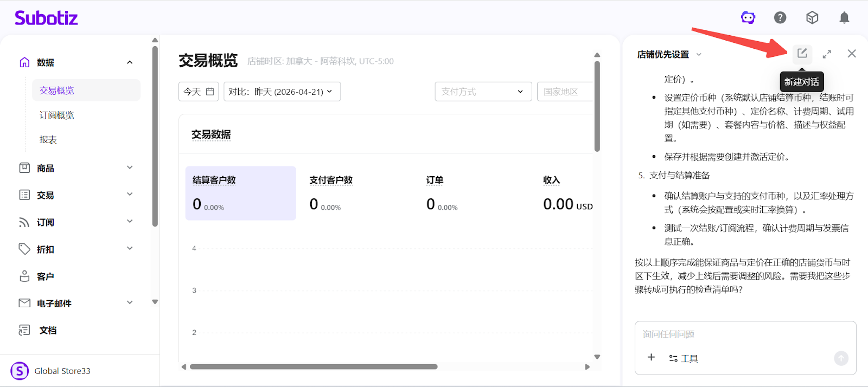Click the plus attachment icon in chat

click(651, 357)
